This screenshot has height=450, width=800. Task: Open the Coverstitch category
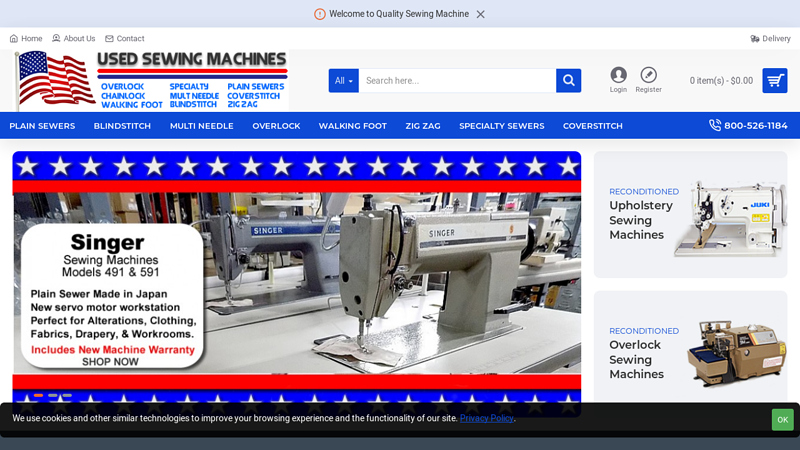point(593,126)
